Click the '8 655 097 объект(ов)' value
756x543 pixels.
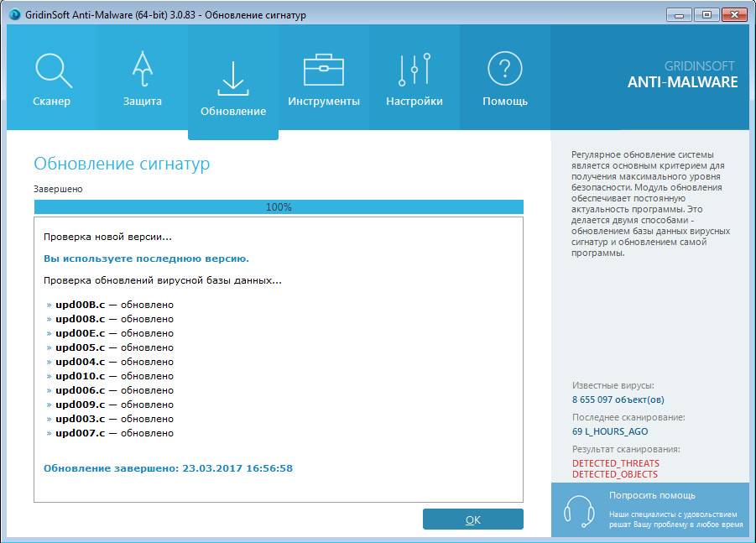618,399
